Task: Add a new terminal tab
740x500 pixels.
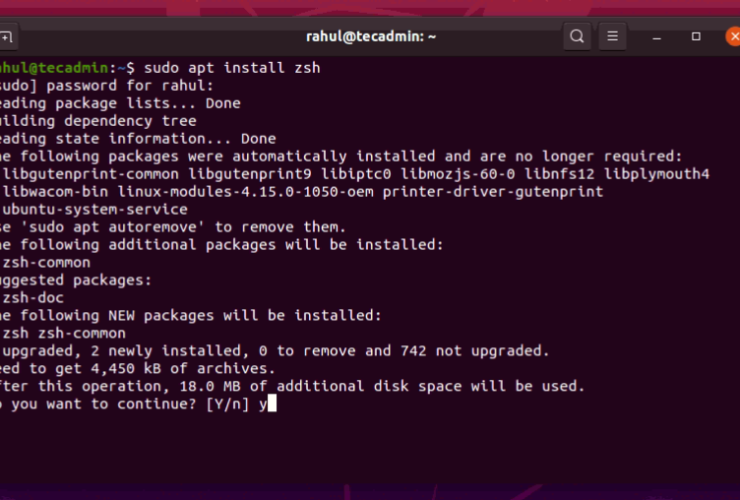Action: (x=5, y=37)
